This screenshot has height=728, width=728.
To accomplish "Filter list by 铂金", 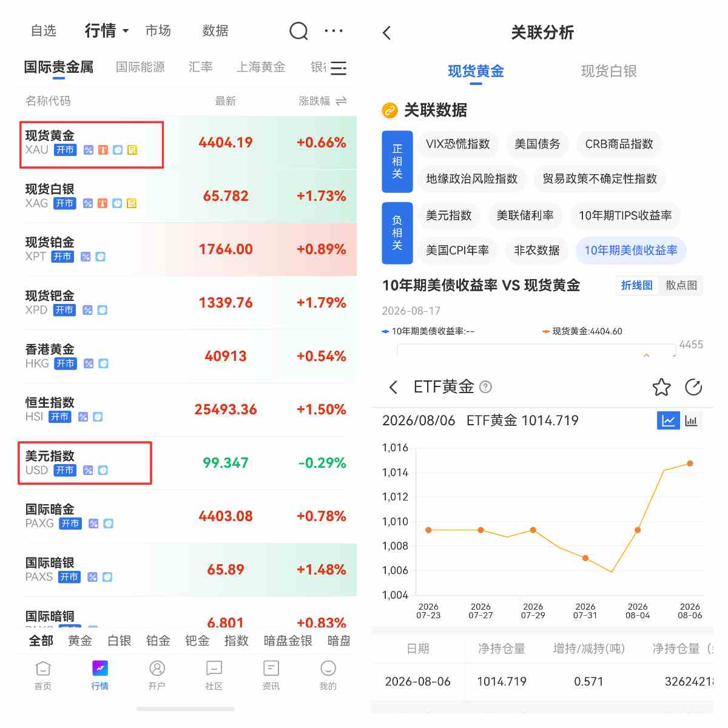I will (158, 641).
